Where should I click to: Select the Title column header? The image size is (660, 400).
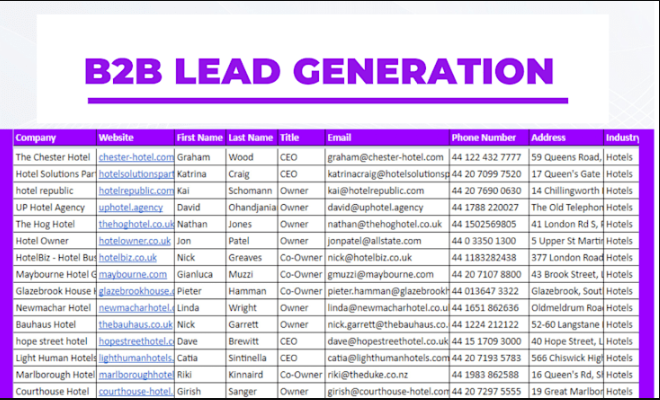(x=302, y=138)
